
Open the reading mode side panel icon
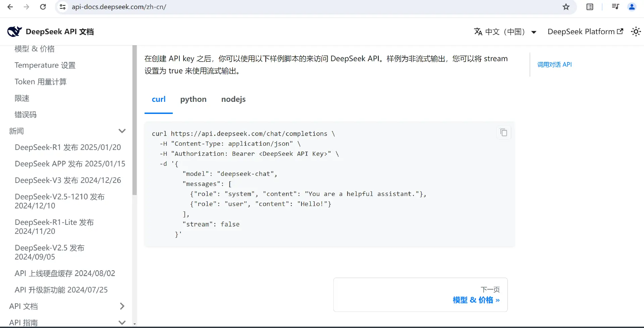click(x=590, y=7)
